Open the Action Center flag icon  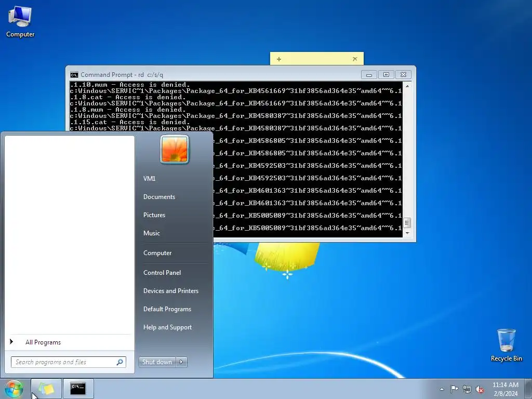[454, 389]
